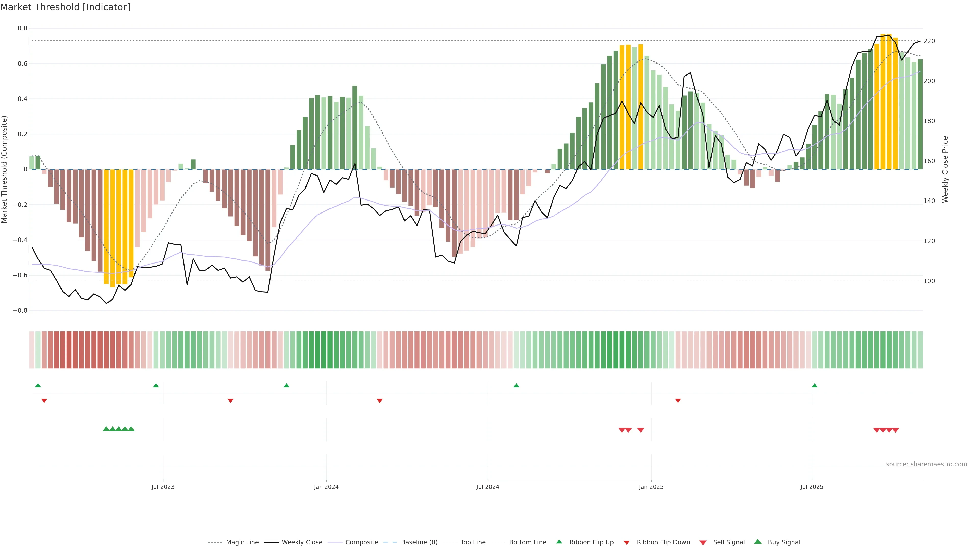
Task: Click the Market Threshold [Indicator] chart title
Action: (65, 7)
